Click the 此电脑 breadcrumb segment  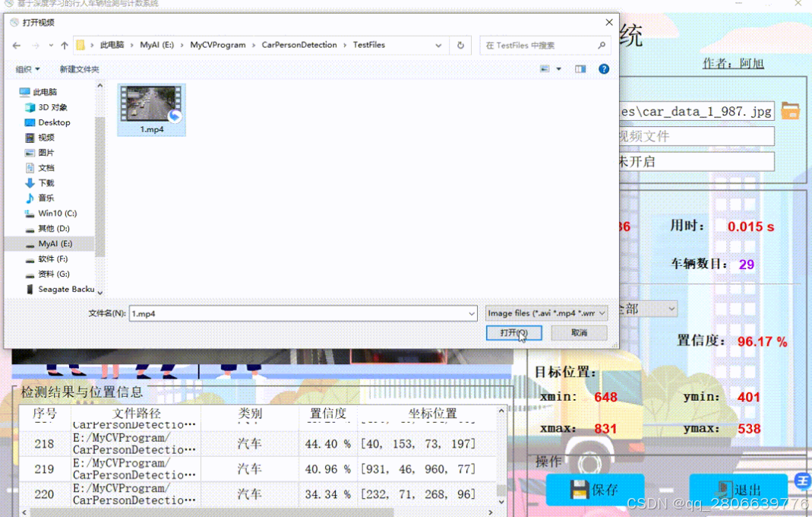(x=112, y=45)
